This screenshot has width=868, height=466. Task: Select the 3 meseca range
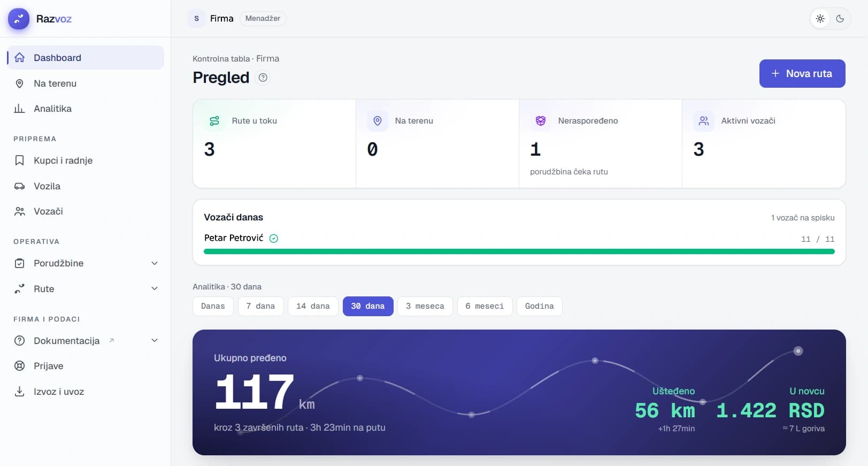(425, 306)
